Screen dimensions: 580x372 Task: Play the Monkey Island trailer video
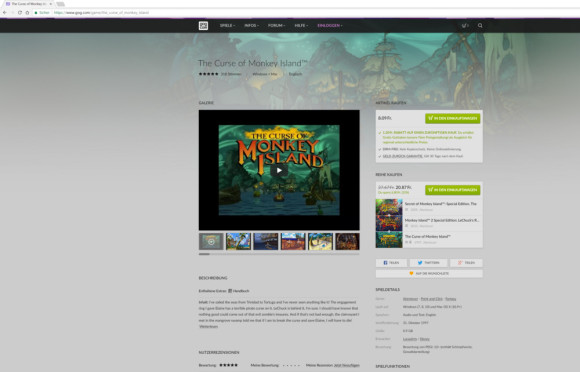279,170
